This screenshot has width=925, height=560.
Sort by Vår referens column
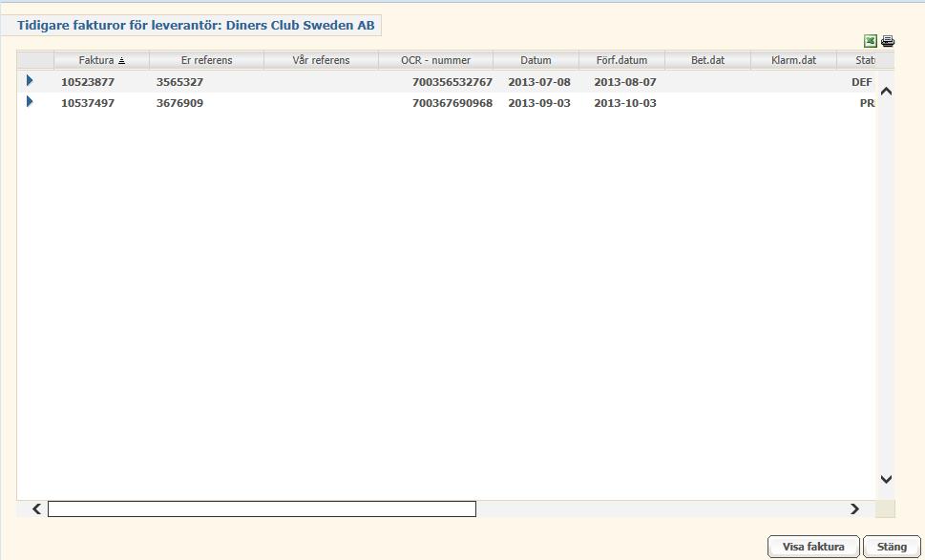pyautogui.click(x=321, y=60)
